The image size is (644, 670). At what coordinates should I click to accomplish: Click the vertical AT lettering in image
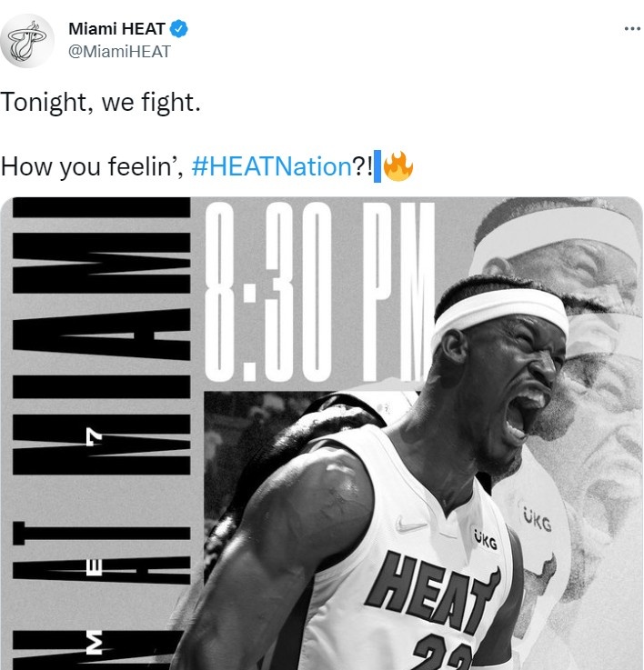coord(101,555)
